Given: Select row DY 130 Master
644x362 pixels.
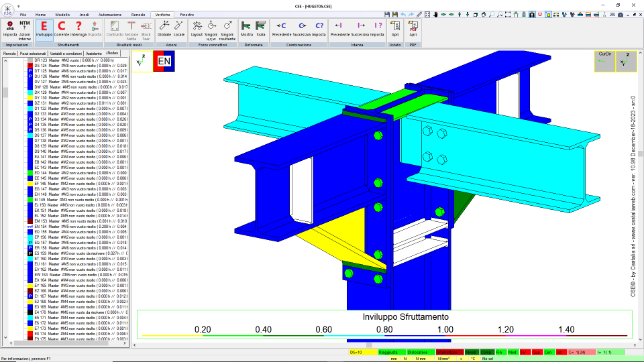Looking at the screenshot, I should (80, 98).
